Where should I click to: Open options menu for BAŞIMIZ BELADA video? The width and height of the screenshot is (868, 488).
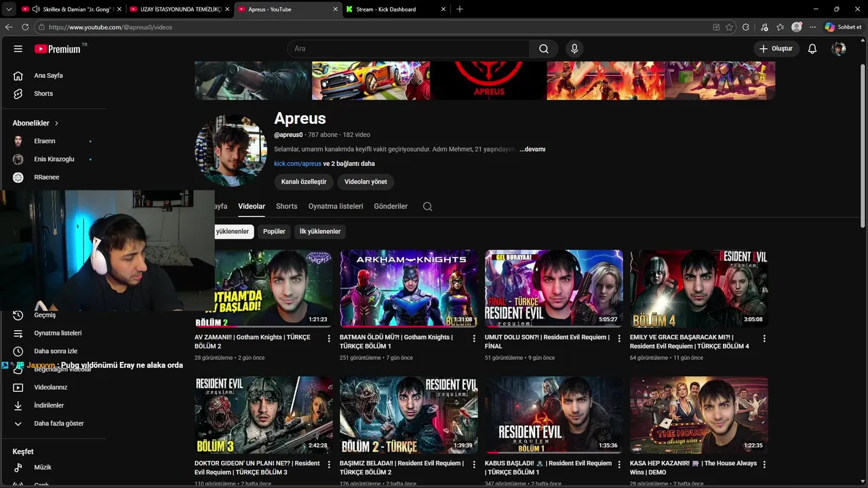(474, 464)
